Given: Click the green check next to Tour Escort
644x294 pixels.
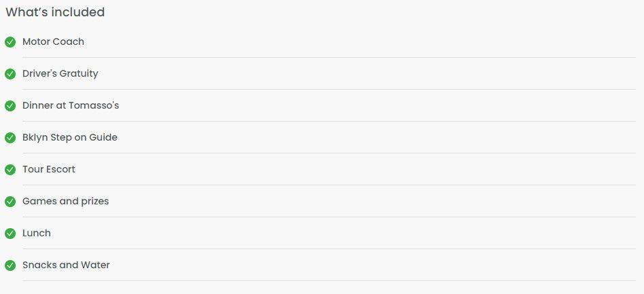Looking at the screenshot, I should pyautogui.click(x=10, y=170).
